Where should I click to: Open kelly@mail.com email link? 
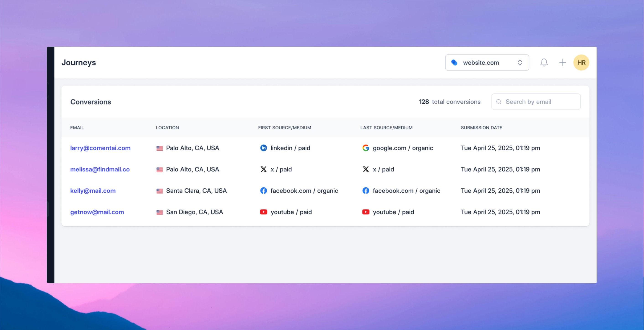tap(93, 191)
